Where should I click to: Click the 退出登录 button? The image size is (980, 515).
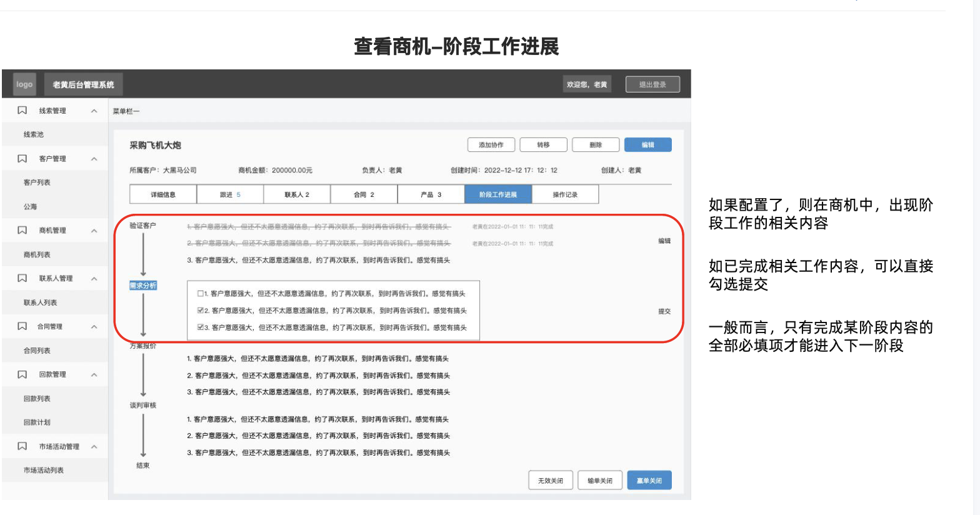(652, 84)
